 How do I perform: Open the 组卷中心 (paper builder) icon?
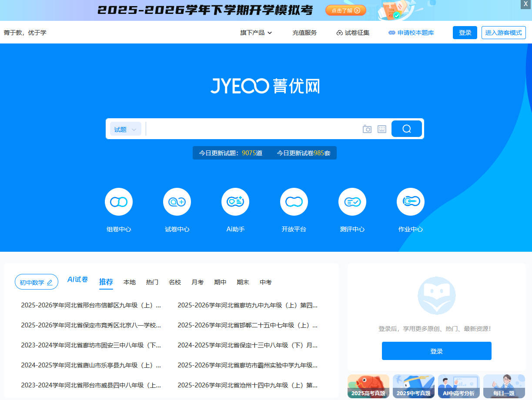tap(118, 201)
